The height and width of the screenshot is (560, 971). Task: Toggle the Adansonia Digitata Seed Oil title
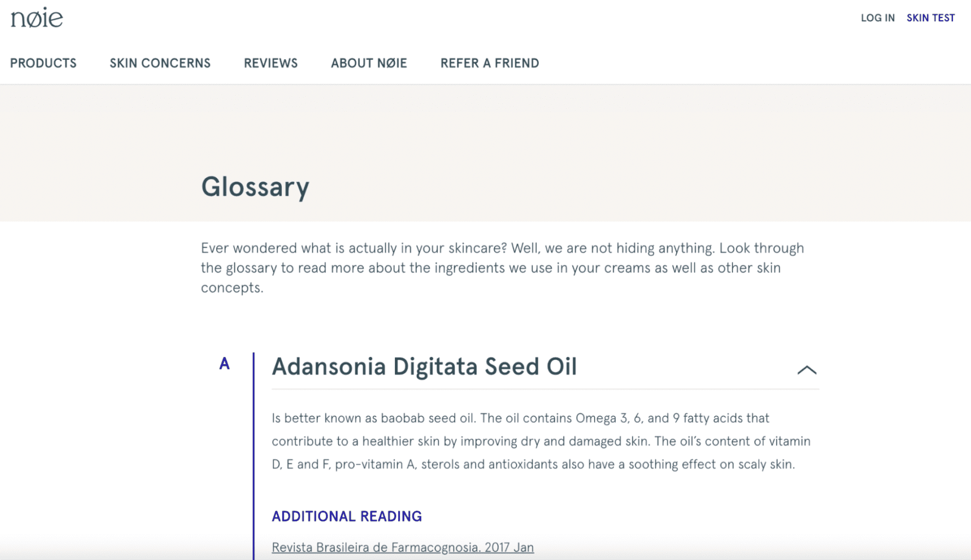coord(424,367)
